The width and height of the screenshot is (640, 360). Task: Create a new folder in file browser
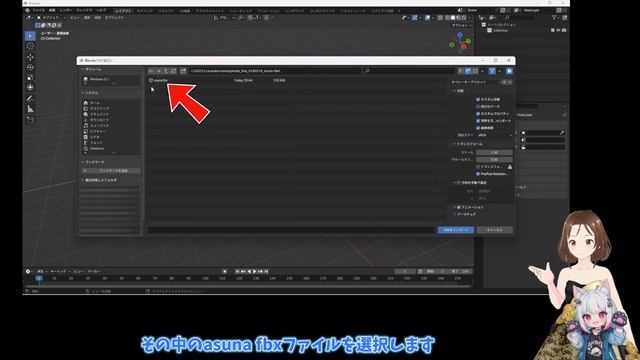183,71
